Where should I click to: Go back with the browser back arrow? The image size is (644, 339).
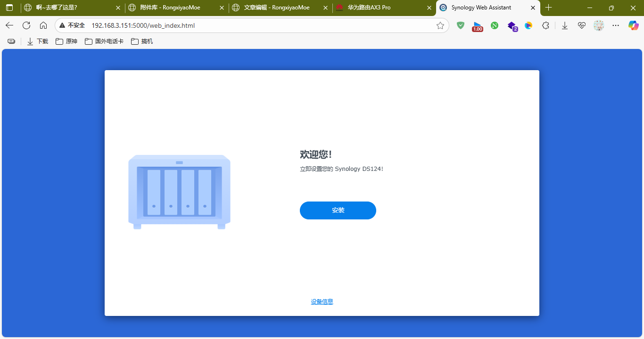pyautogui.click(x=9, y=25)
